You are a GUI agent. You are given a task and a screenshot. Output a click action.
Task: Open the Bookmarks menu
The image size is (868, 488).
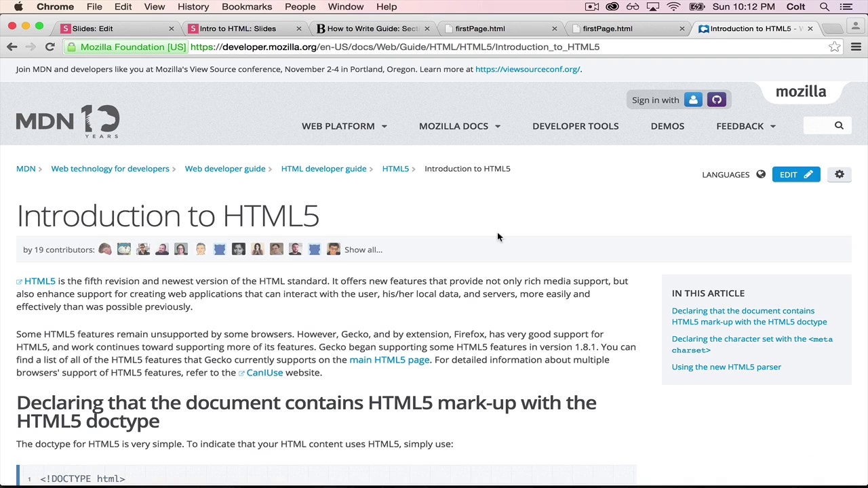(x=247, y=7)
